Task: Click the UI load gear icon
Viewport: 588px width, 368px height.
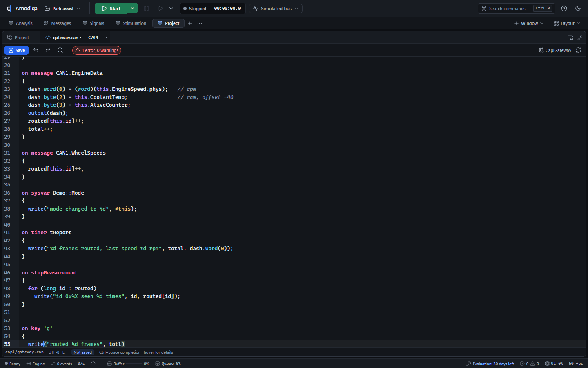Action: (x=547, y=364)
